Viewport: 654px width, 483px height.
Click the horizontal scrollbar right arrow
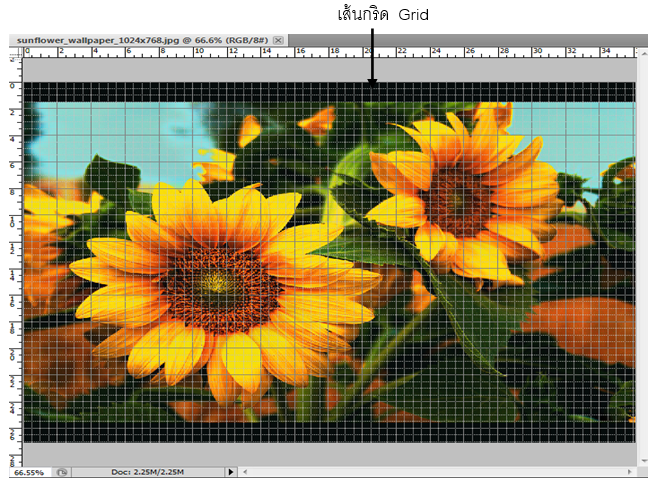coord(630,471)
